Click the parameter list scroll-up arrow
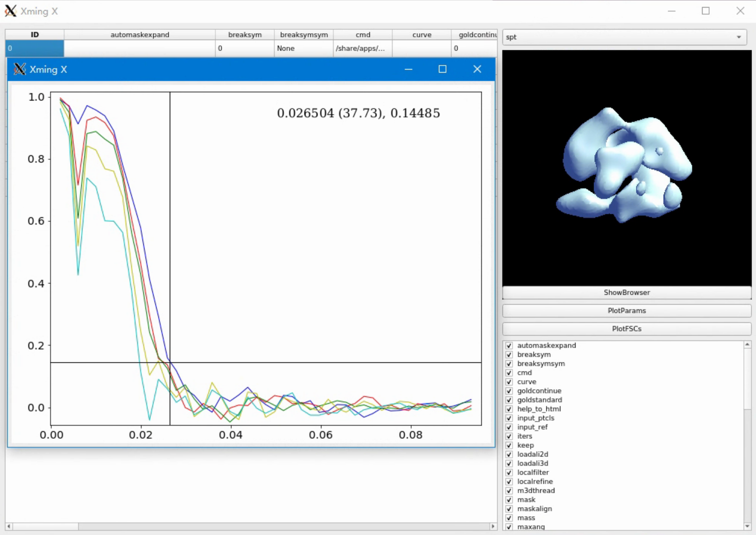This screenshot has height=535, width=756. (x=747, y=345)
